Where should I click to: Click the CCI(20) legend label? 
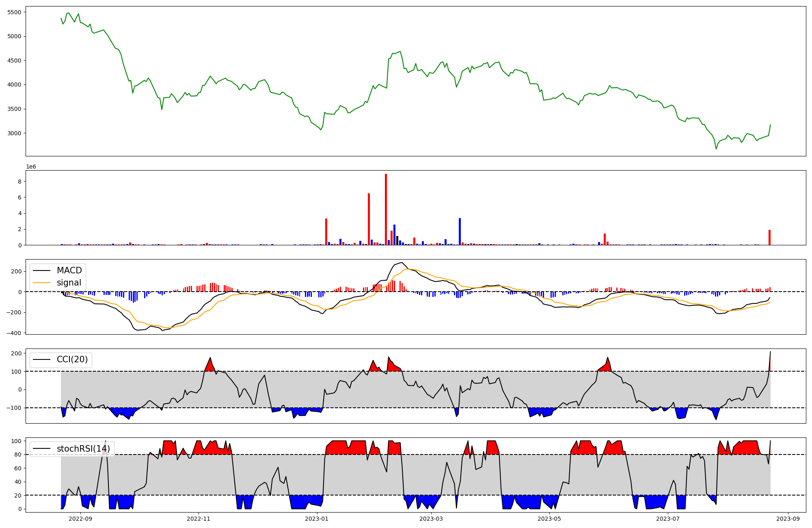[72, 359]
